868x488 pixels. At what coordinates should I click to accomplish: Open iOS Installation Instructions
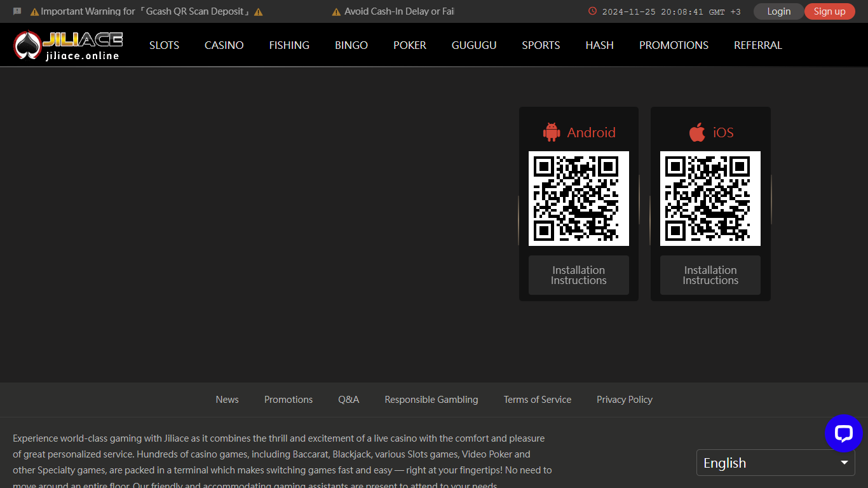710,275
